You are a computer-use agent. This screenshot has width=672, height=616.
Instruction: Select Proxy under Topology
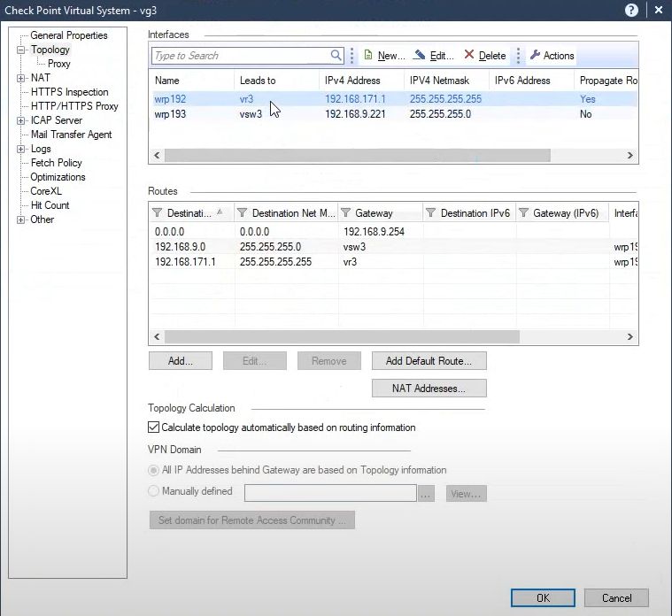coord(58,64)
